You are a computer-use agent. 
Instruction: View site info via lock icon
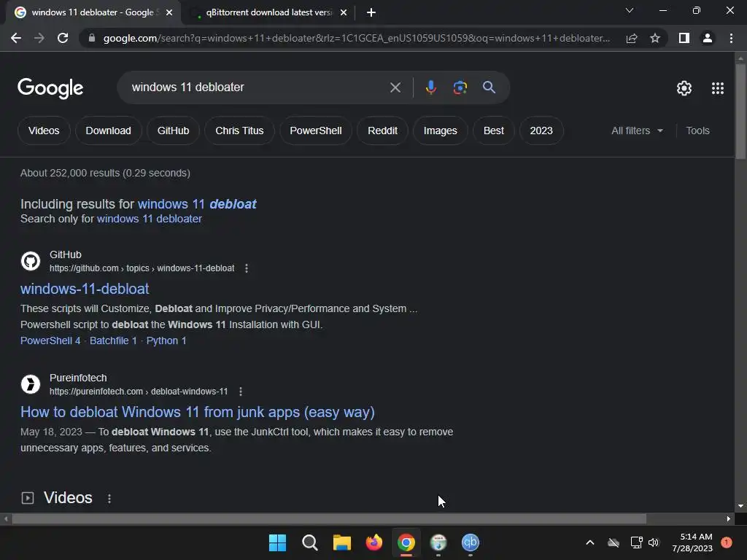tap(92, 38)
